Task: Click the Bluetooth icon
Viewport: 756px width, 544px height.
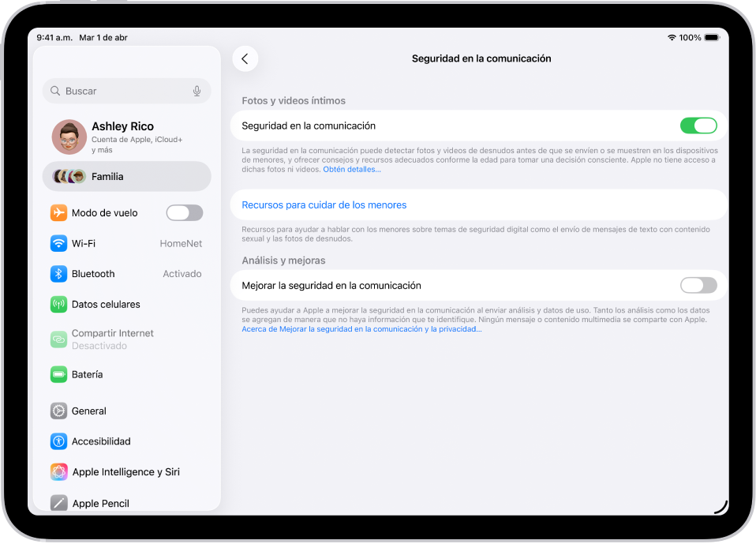Action: tap(58, 273)
